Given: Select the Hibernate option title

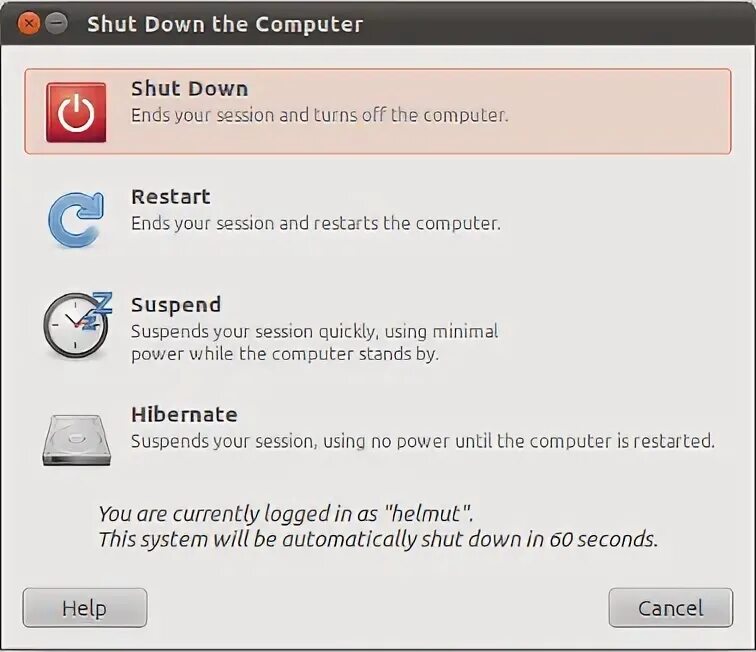Looking at the screenshot, I should point(184,415).
